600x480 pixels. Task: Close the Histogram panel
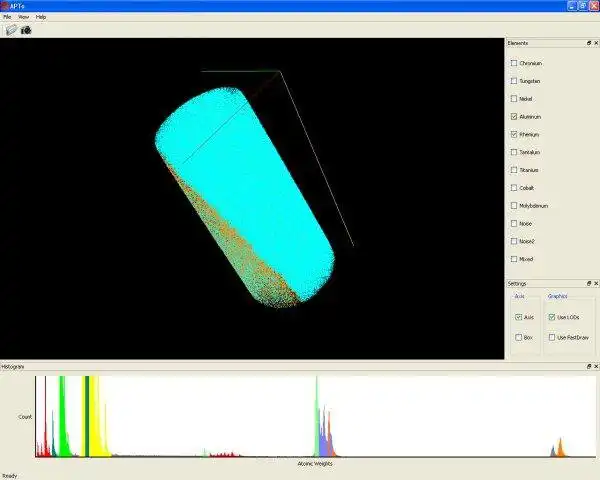(596, 366)
